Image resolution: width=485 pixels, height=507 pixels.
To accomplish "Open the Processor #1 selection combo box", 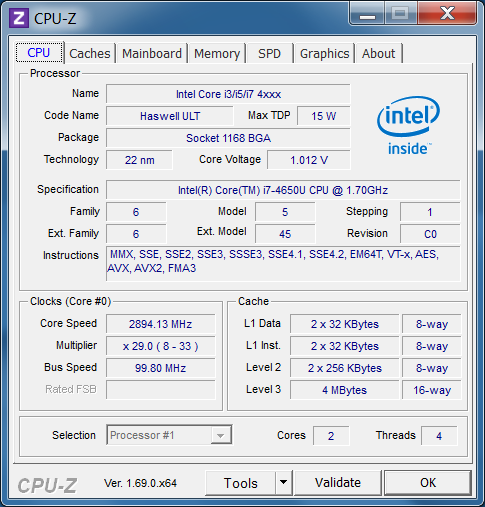I will tap(169, 435).
